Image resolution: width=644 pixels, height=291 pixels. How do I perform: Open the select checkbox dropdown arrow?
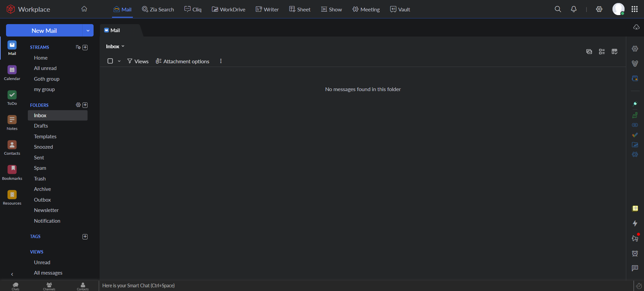[119, 61]
